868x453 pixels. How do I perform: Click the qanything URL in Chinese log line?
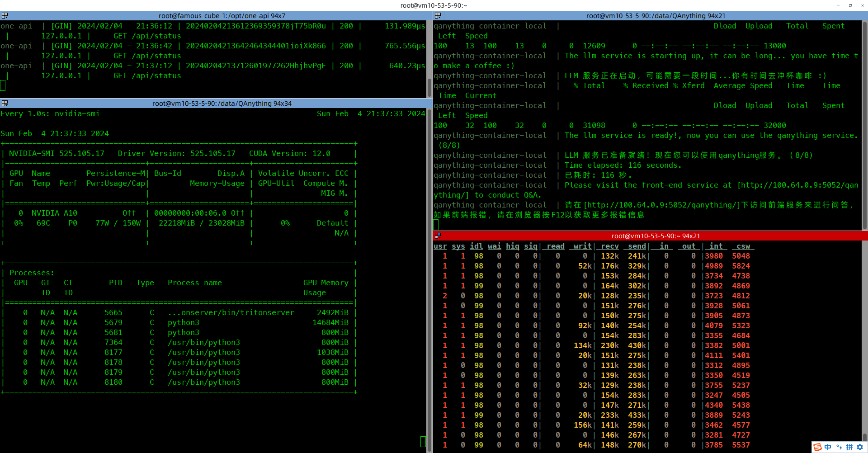click(x=662, y=205)
